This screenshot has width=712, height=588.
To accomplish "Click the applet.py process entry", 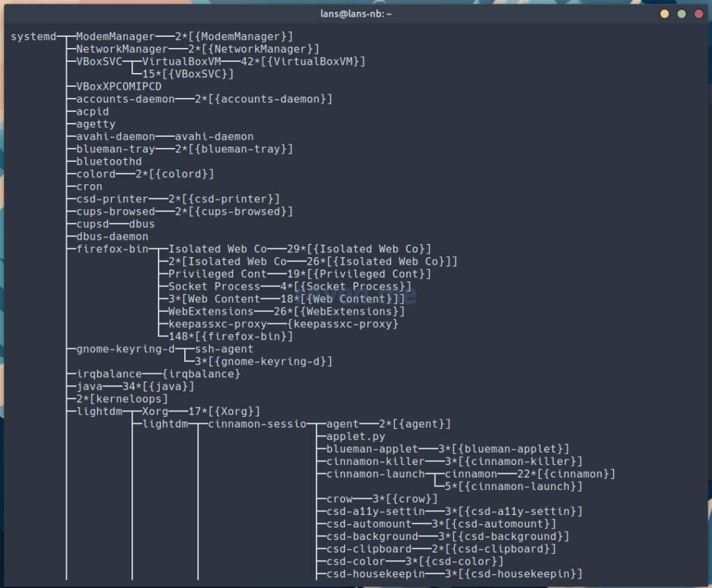I will click(x=355, y=436).
